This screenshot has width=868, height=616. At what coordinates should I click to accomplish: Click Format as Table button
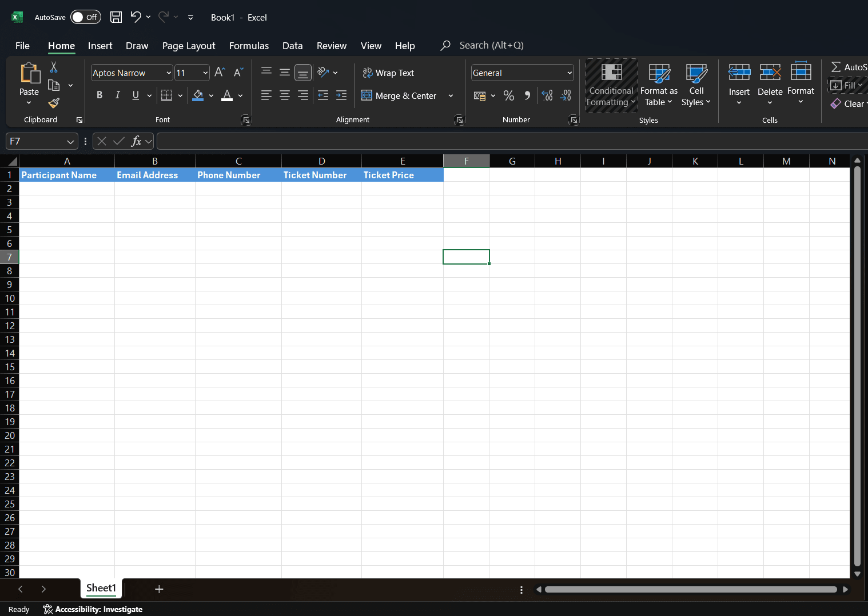click(x=659, y=86)
